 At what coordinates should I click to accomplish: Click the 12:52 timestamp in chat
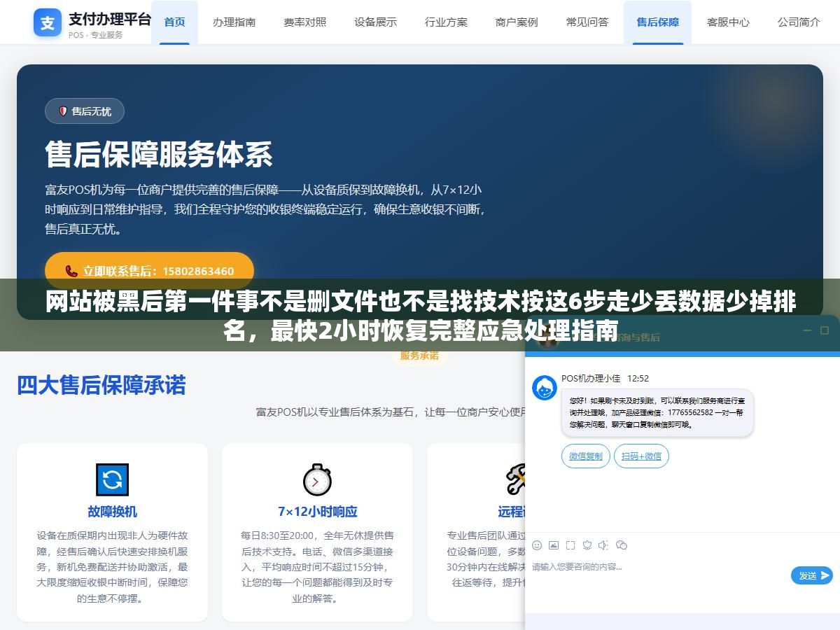pyautogui.click(x=638, y=378)
